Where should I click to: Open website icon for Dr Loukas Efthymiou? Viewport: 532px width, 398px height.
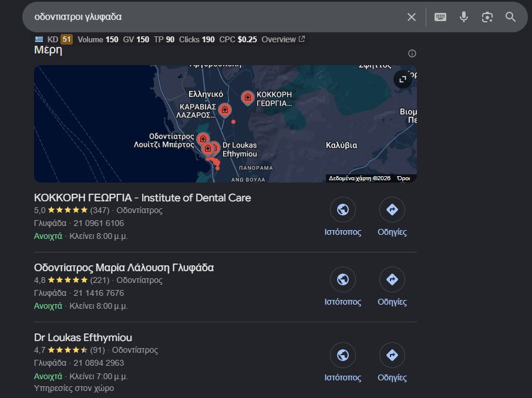343,355
